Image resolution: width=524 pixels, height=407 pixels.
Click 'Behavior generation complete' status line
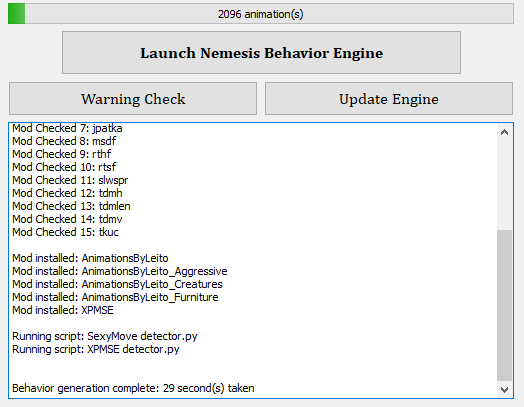pos(133,389)
